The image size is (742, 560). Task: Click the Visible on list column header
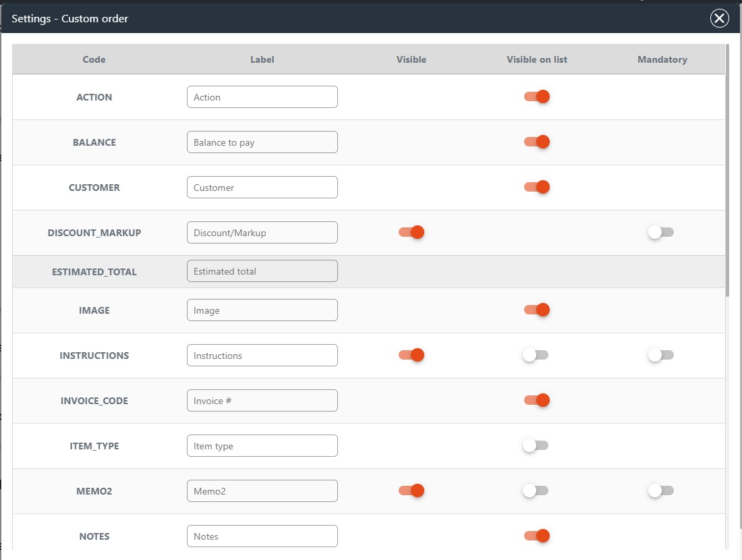coord(537,59)
